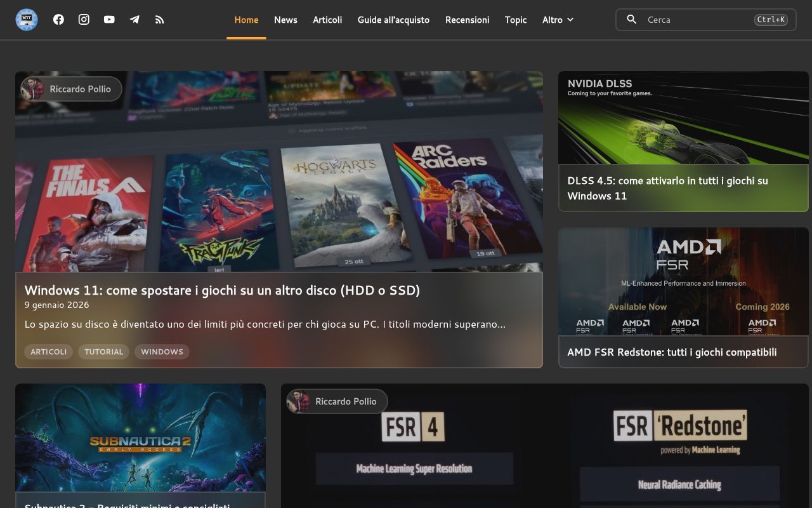Screen dimensions: 812x508
Task: Open the Telegram channel icon
Action: click(134, 20)
